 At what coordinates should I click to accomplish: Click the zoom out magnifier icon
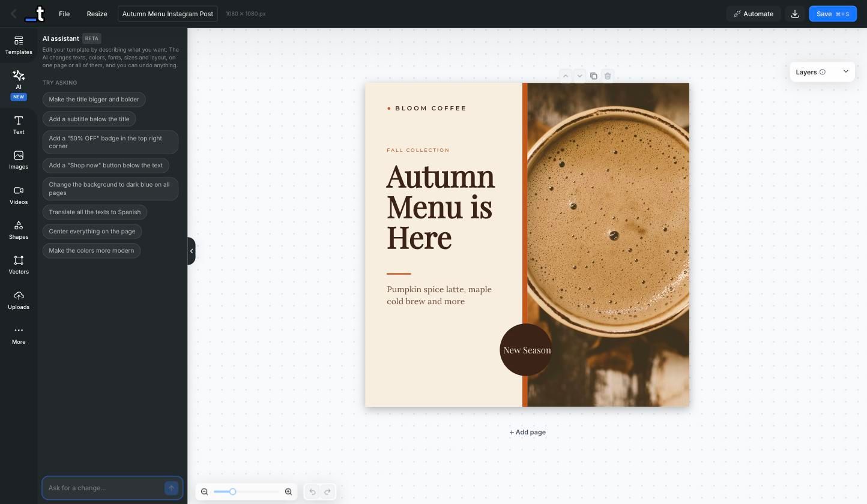pyautogui.click(x=204, y=492)
